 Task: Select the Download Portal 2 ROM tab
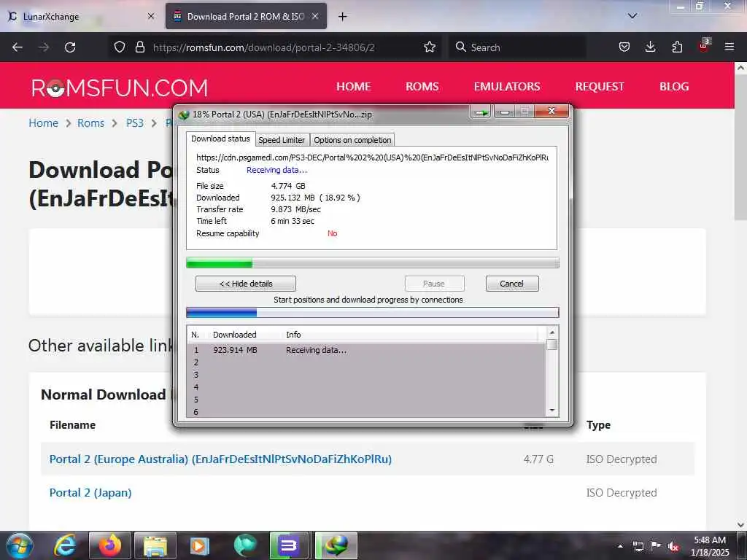(246, 16)
